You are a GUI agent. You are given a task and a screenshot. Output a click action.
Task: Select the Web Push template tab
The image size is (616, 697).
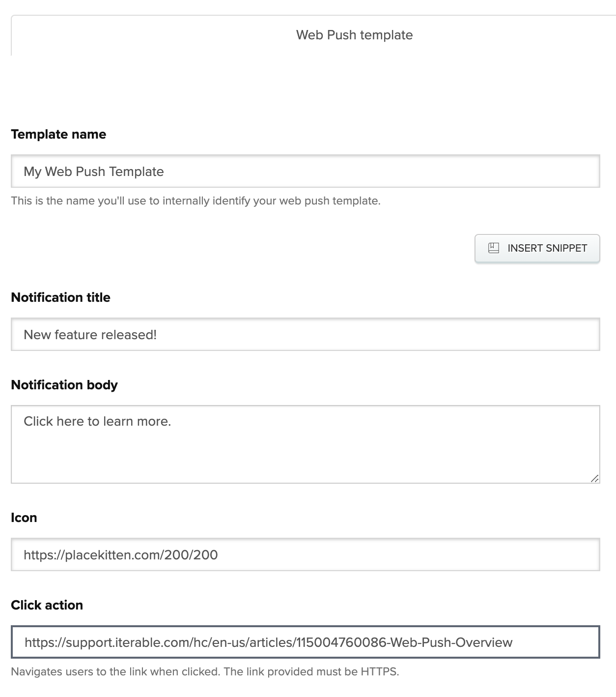[354, 35]
